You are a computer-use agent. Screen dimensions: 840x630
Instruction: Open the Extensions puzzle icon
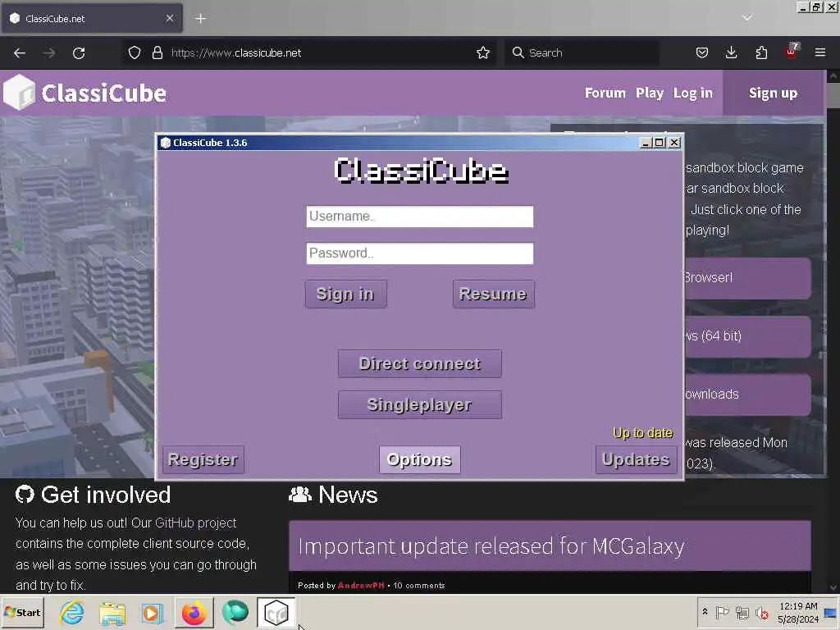tap(761, 52)
